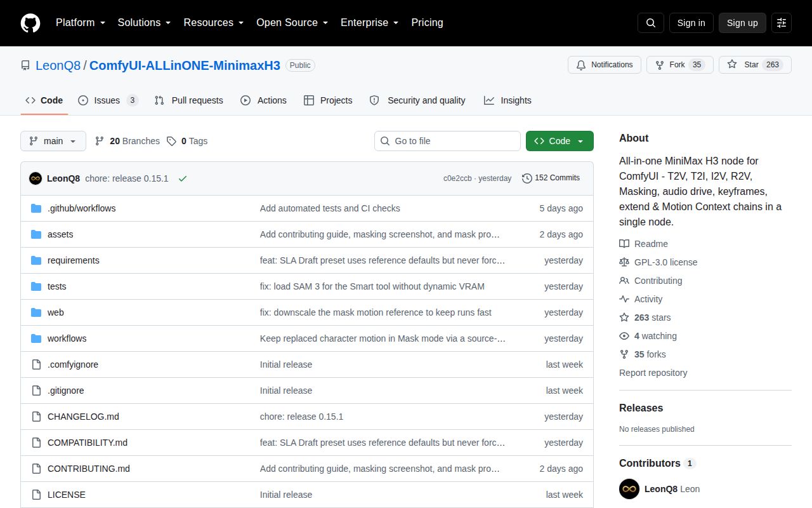
Task: Open 'fix: load SAM 3' commit message
Action: click(372, 286)
